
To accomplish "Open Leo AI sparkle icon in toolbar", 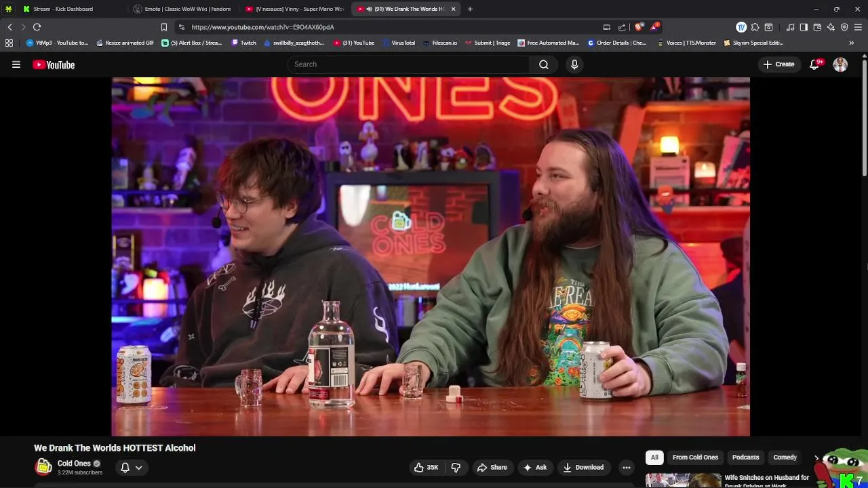I will [831, 27].
